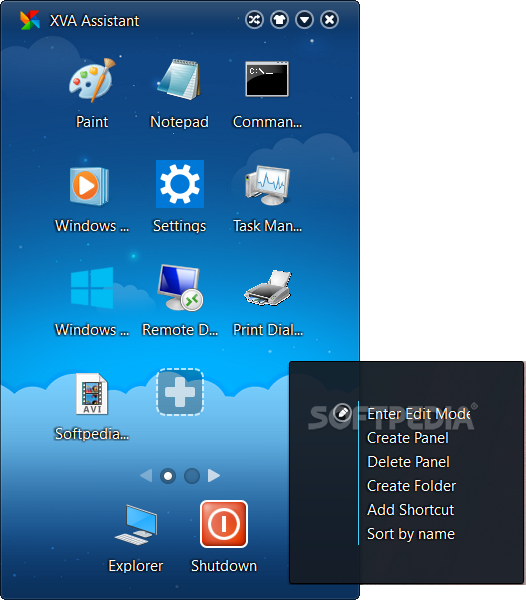Click the XVA Assistant pinwheel logo
Image resolution: width=526 pixels, height=600 pixels.
click(30, 20)
